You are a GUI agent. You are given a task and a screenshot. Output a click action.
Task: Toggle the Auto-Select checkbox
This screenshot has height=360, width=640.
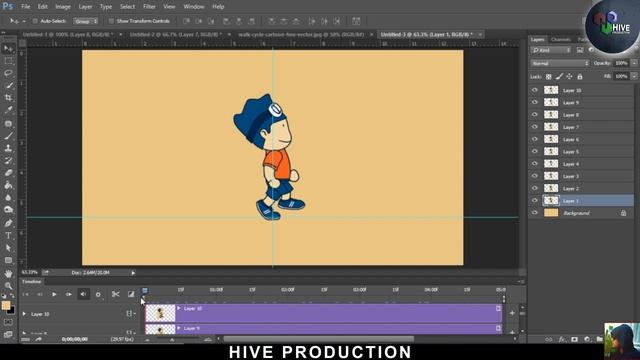pyautogui.click(x=35, y=21)
